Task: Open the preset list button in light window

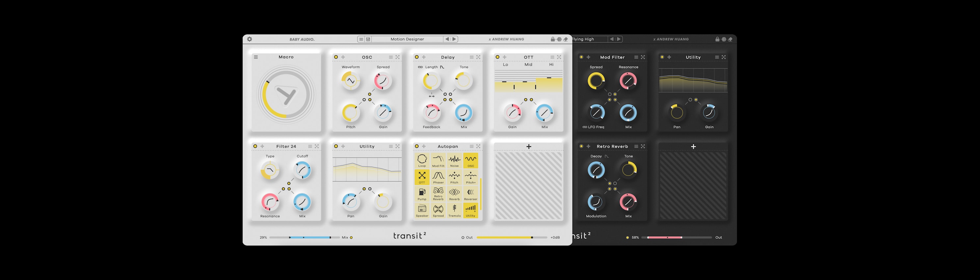Action: pos(361,39)
